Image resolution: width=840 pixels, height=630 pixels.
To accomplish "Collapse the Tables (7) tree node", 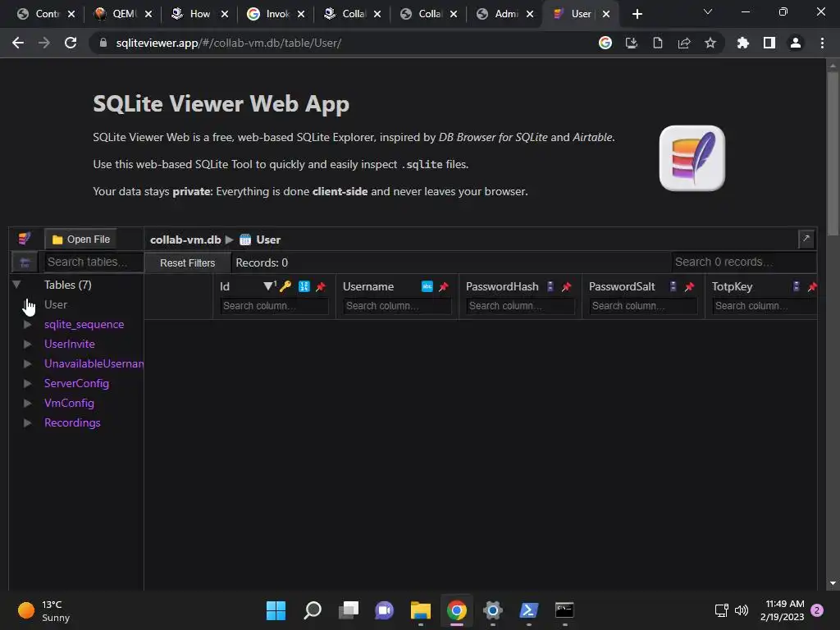I will (16, 285).
